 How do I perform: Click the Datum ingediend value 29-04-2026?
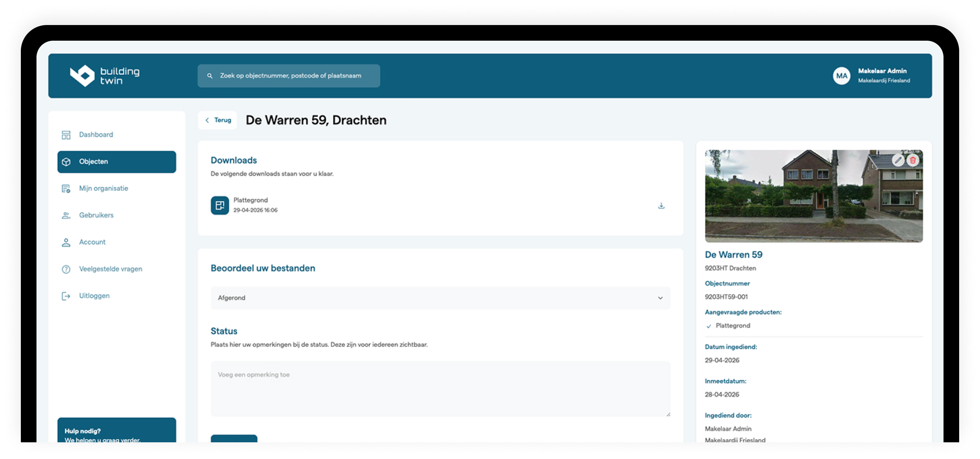(722, 361)
